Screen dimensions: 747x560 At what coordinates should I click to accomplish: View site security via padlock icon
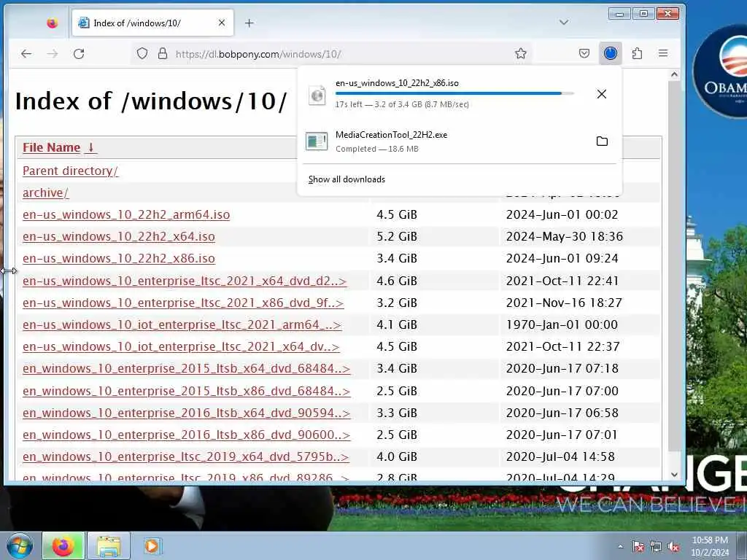[163, 54]
